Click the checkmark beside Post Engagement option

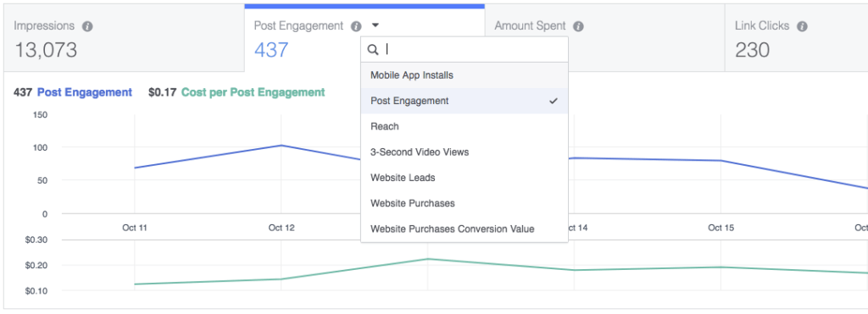click(553, 102)
